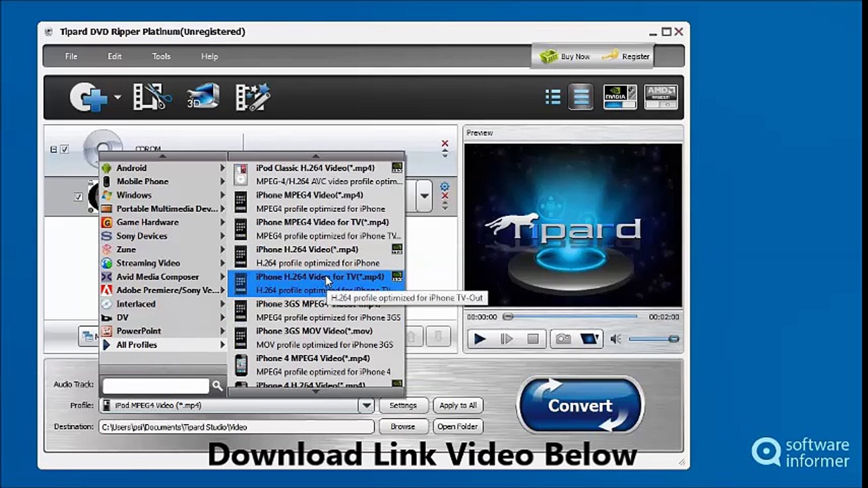Toggle the CD-ROM source checkbox
Viewport: 868px width, 488px height.
[x=65, y=150]
